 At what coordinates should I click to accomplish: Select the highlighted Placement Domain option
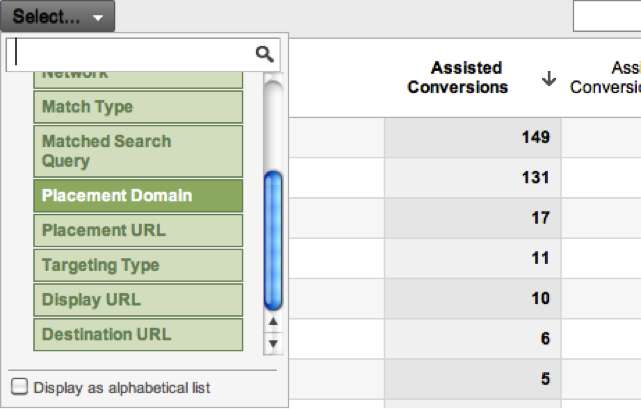click(138, 196)
